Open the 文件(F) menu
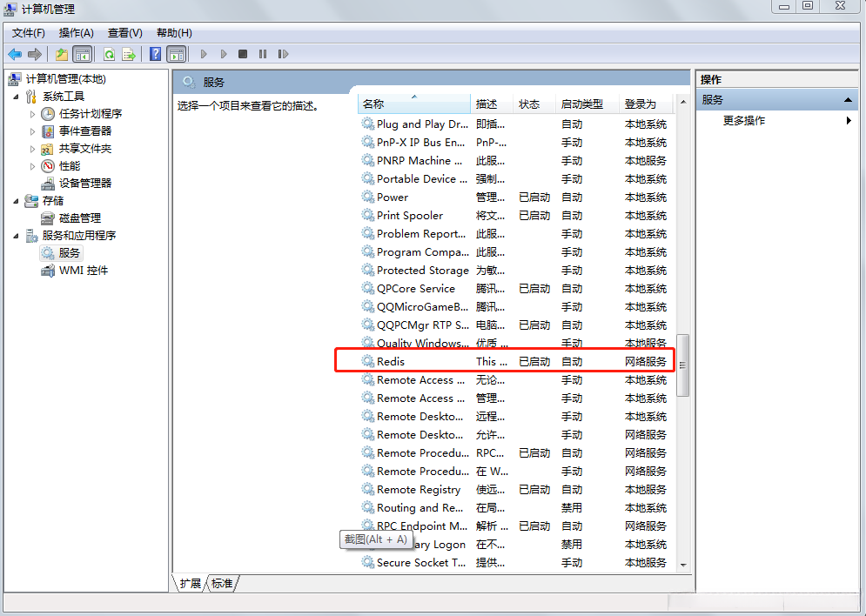Screen dimensions: 866x616 click(x=28, y=33)
